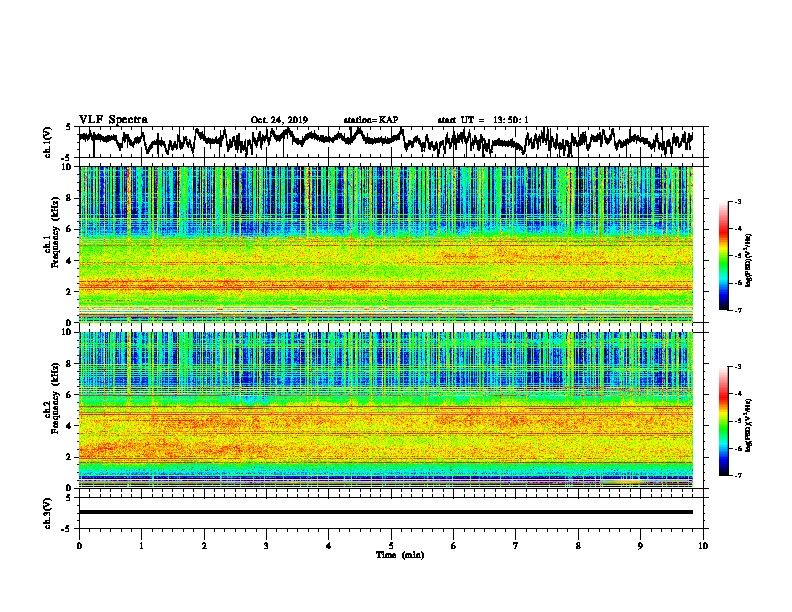
Task: Click the ch.2 spectrogram plot area
Action: [386, 410]
